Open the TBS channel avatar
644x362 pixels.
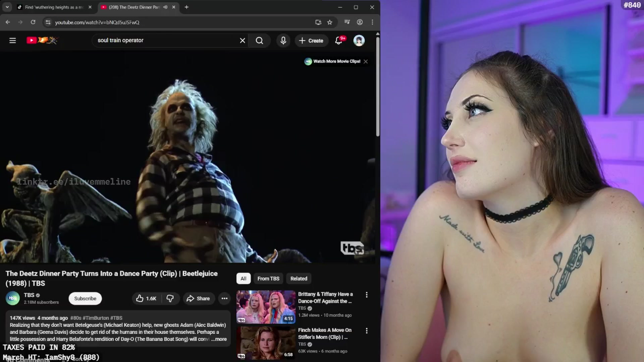[13, 298]
